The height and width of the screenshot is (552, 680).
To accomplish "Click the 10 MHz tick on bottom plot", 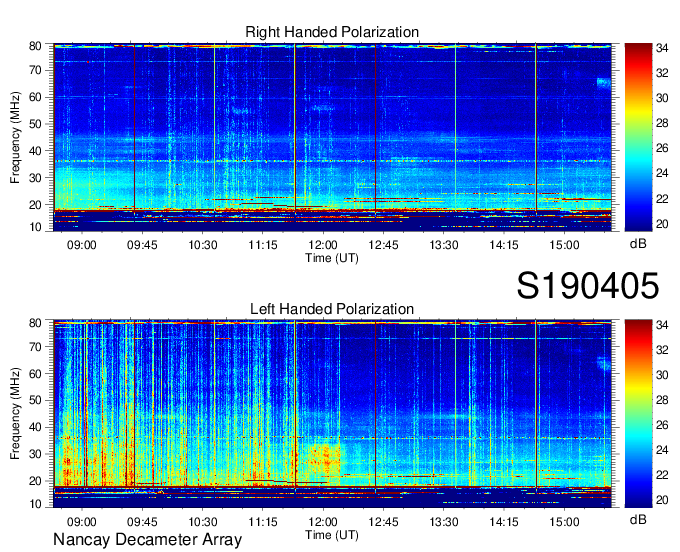I will tap(35, 504).
